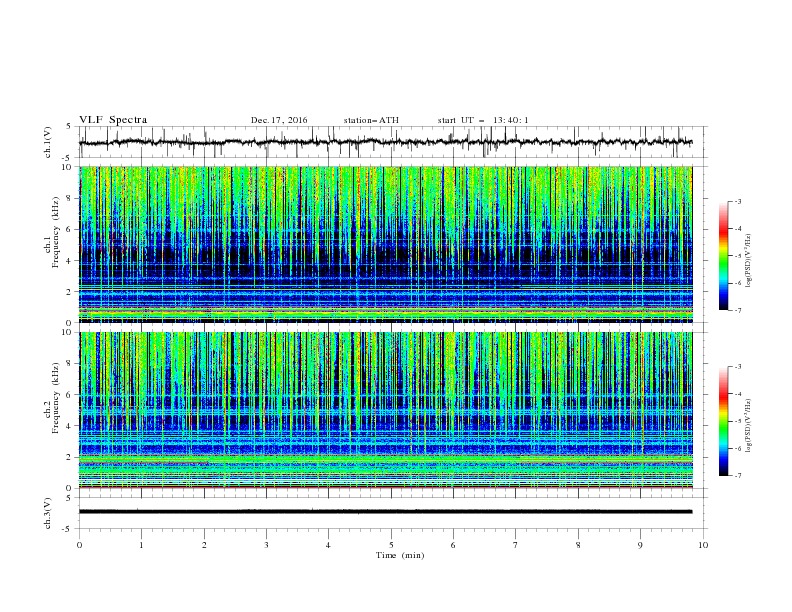Click the time axis tick label "9"
Viewport: 792px width, 612px height.
click(640, 545)
